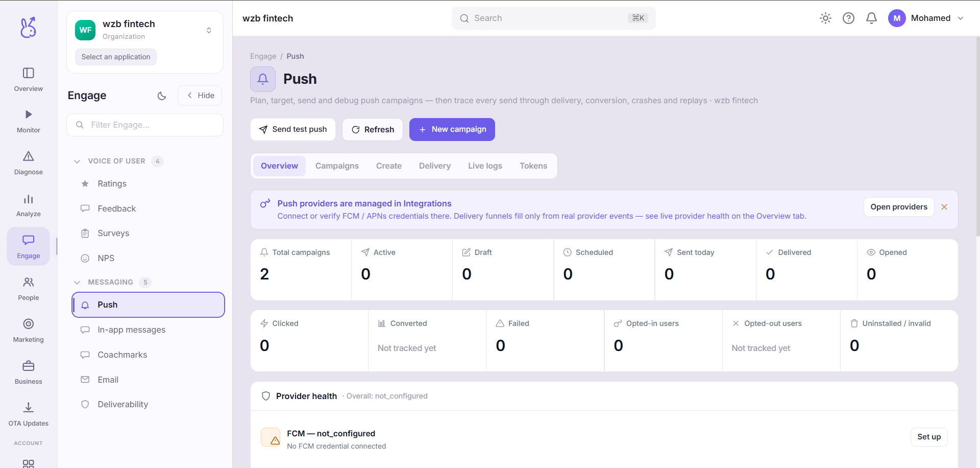Open In-app messages item
The width and height of the screenshot is (980, 468).
[x=148, y=330]
